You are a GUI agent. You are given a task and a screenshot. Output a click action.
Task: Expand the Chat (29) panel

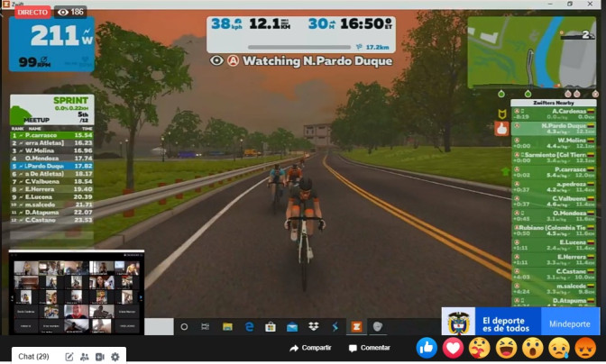(33, 357)
